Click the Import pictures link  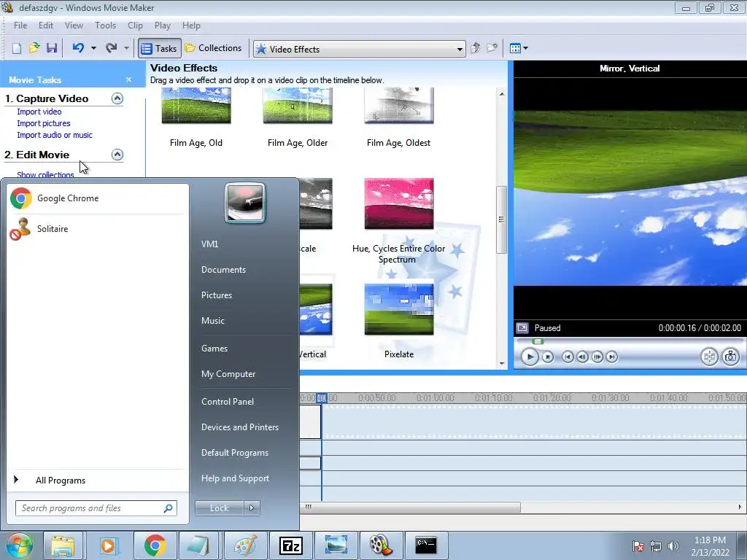click(44, 123)
